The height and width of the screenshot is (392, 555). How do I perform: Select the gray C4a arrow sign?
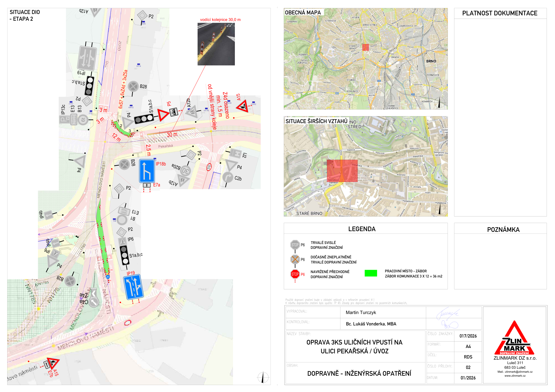[94, 302]
